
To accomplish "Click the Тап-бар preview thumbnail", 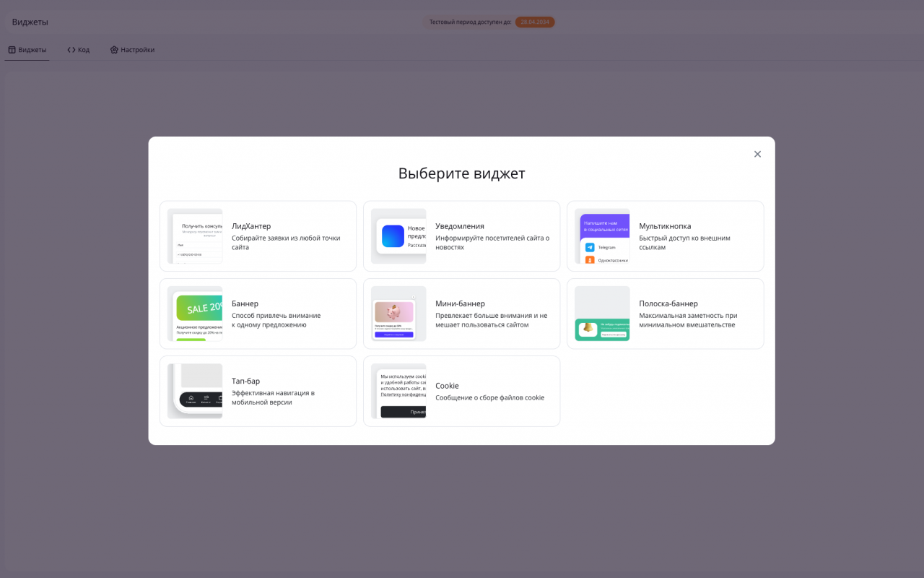I will coord(195,391).
